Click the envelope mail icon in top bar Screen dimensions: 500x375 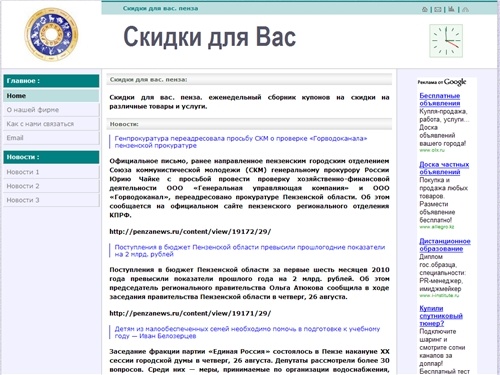coord(438,10)
